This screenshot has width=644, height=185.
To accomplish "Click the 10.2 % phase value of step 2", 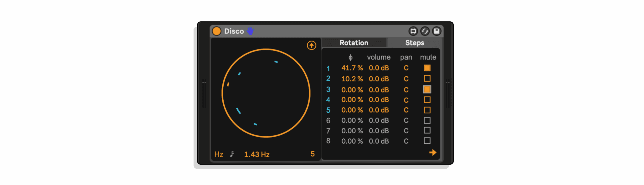I will click(x=352, y=79).
